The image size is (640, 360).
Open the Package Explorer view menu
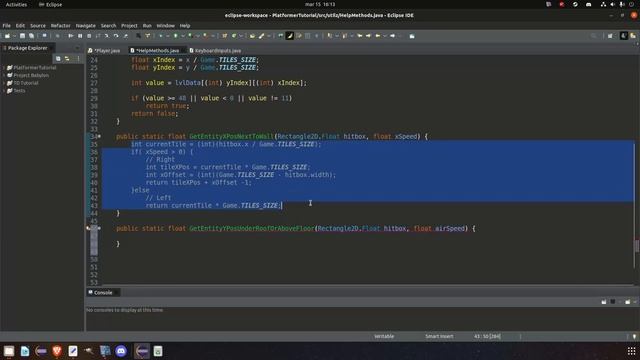(x=78, y=59)
